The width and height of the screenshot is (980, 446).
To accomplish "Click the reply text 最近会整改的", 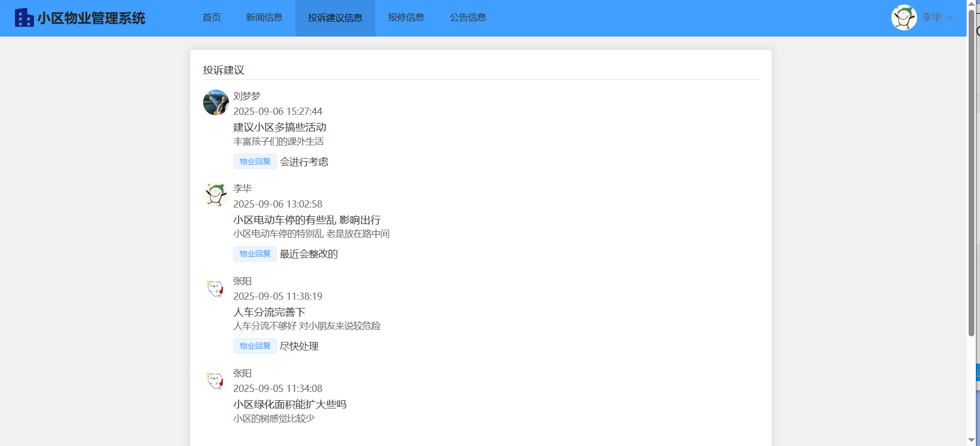I will 309,254.
